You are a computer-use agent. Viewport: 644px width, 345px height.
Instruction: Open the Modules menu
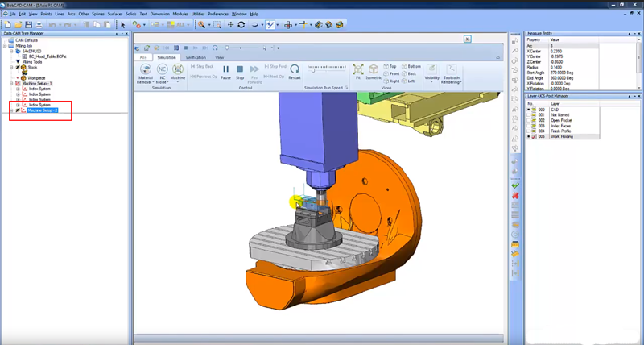(180, 14)
